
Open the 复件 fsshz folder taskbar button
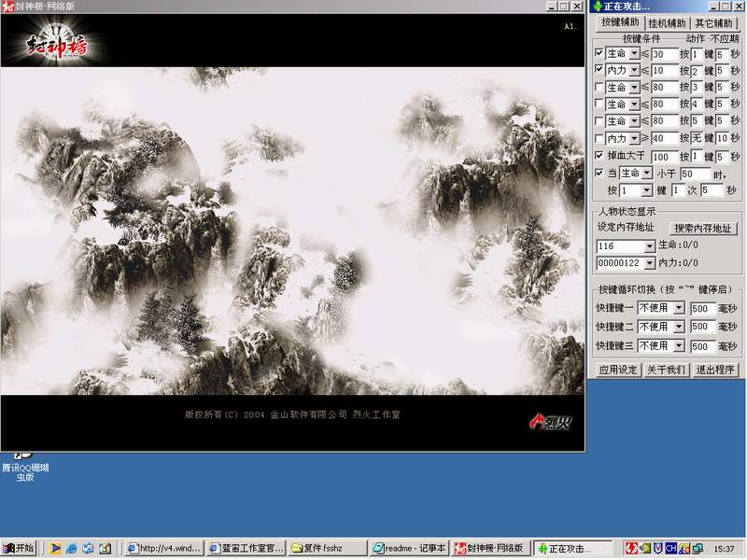[329, 549]
